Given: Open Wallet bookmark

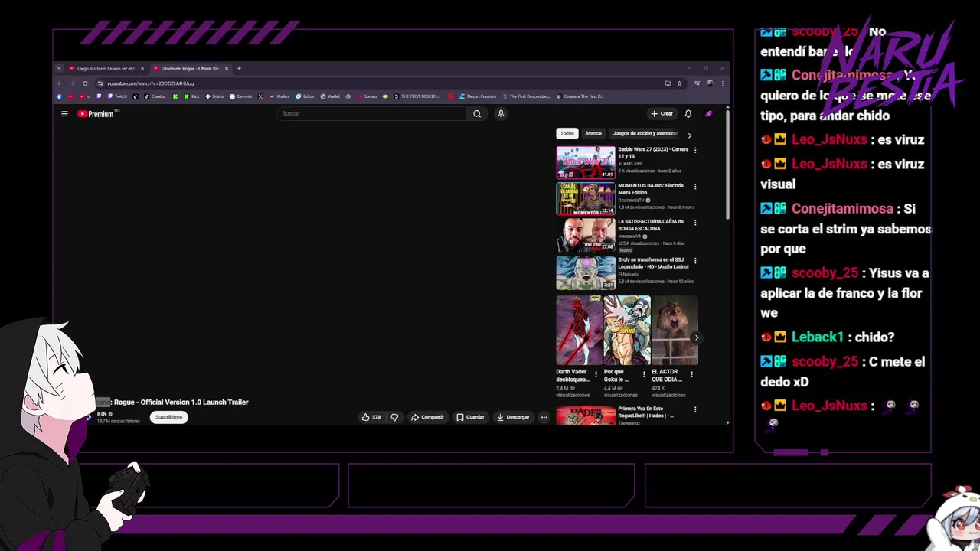Looking at the screenshot, I should [x=330, y=96].
